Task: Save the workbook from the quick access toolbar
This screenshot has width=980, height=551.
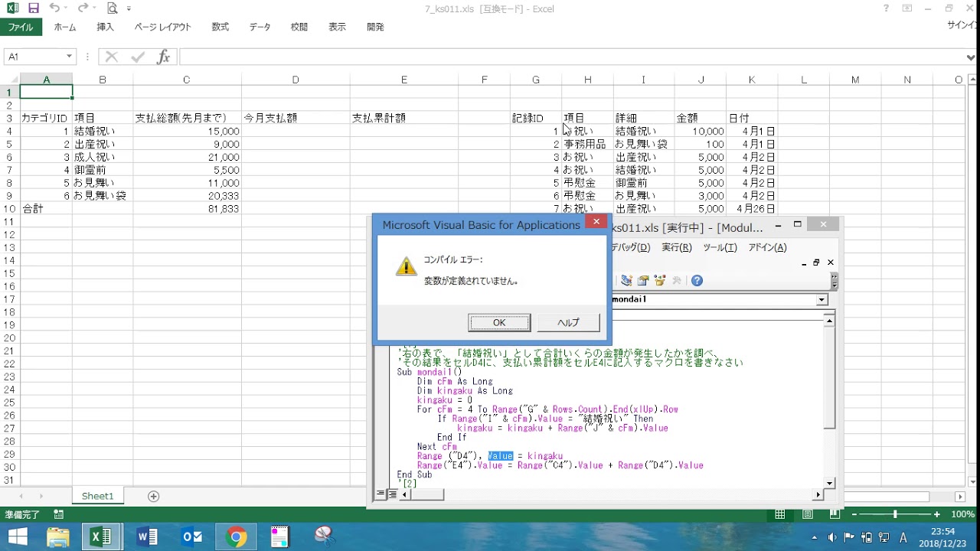Action: (34, 8)
